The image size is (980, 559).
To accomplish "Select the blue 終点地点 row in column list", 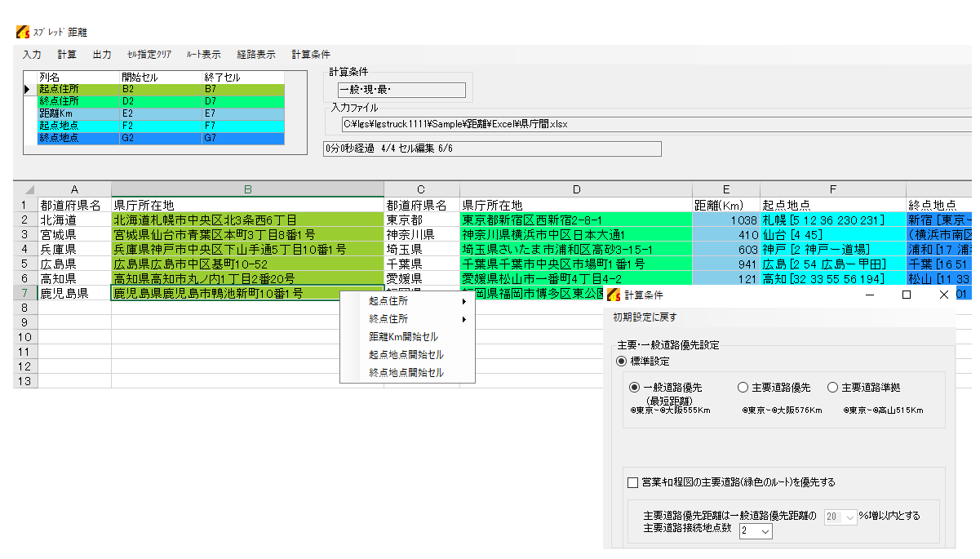I will click(x=161, y=138).
